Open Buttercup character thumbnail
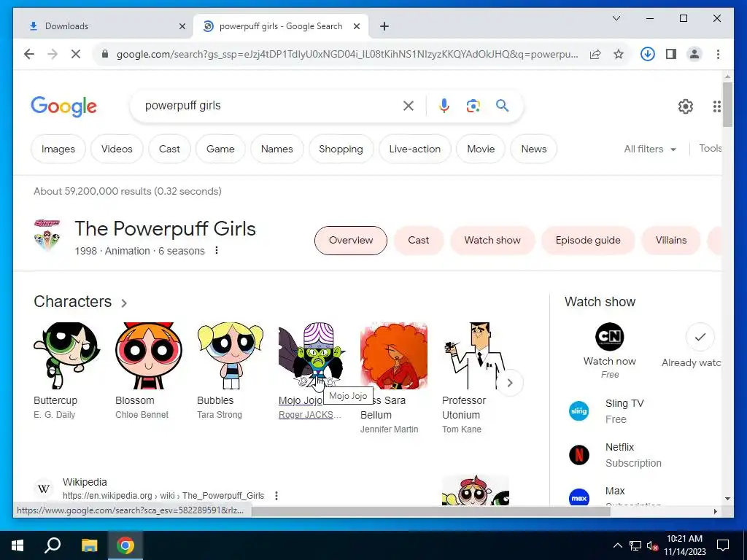747x560 pixels. (x=66, y=356)
